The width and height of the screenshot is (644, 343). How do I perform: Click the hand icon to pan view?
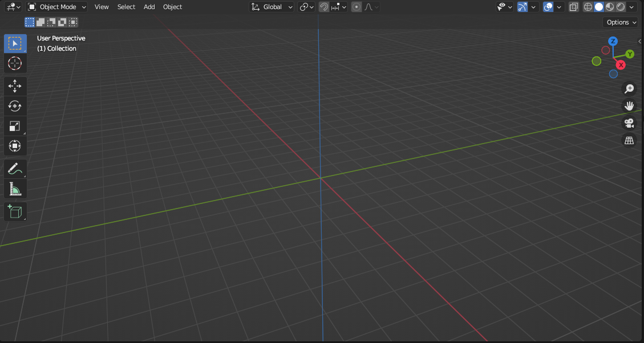click(629, 106)
